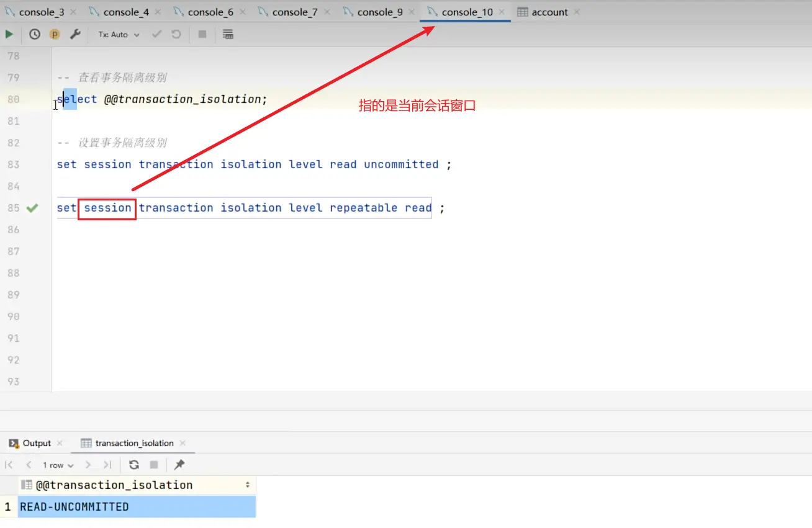Switch to the console_6 tab

click(x=210, y=12)
